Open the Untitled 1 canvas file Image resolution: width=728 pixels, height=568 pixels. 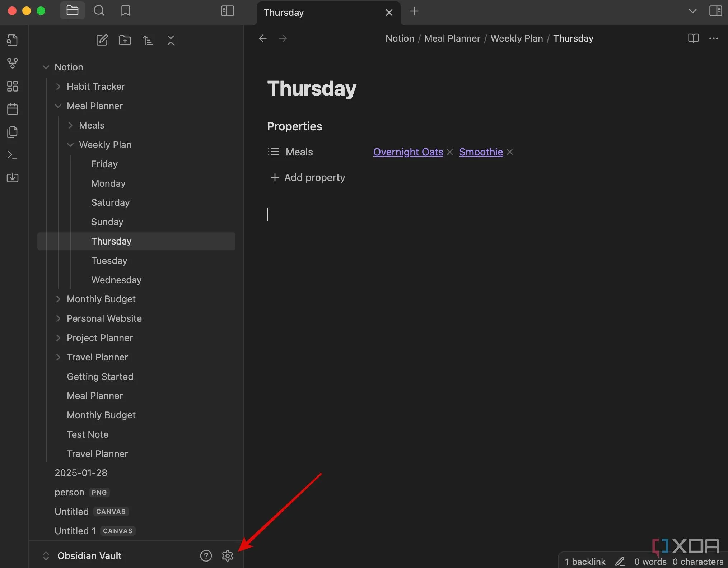click(136, 531)
